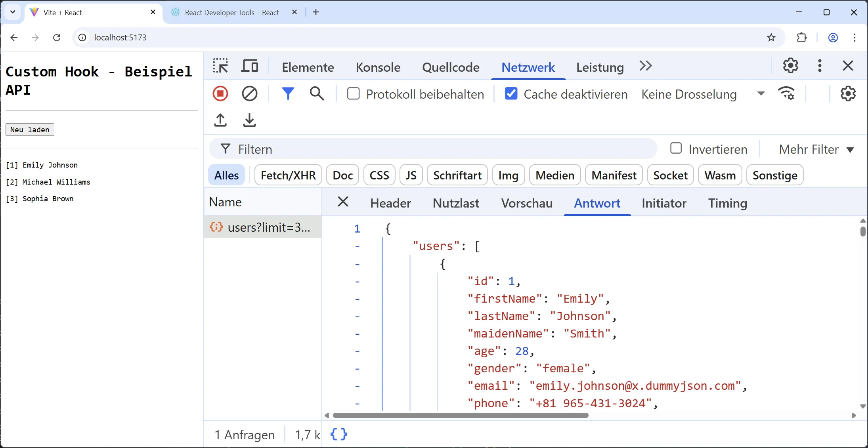
Task: Toggle the device toolbar icon
Action: click(250, 66)
